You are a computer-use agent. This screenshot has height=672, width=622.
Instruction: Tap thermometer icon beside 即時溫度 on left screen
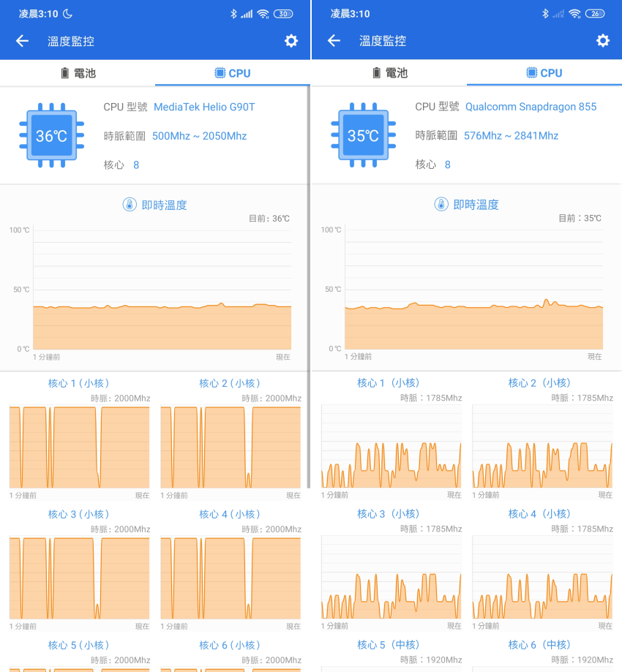(x=130, y=205)
